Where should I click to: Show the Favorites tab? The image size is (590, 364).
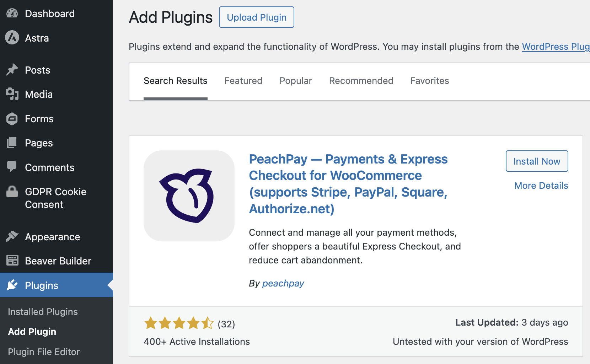(429, 81)
